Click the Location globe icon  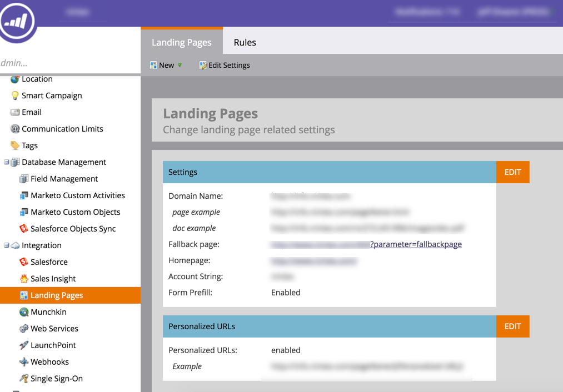[14, 79]
